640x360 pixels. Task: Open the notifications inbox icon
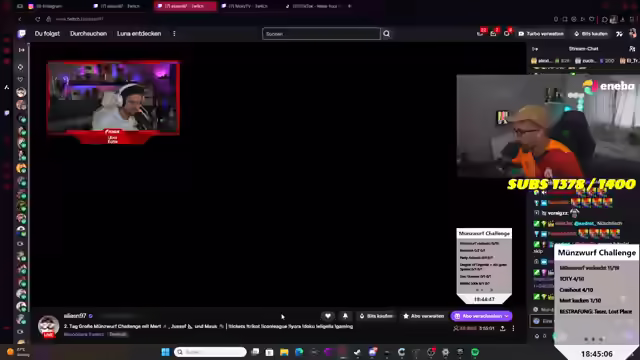(493, 33)
